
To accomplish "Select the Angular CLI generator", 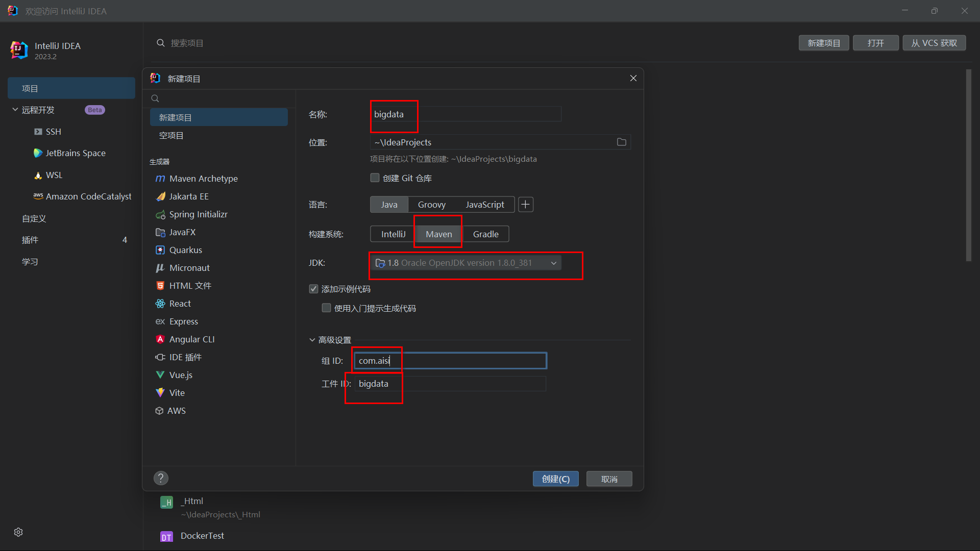I will pos(191,339).
